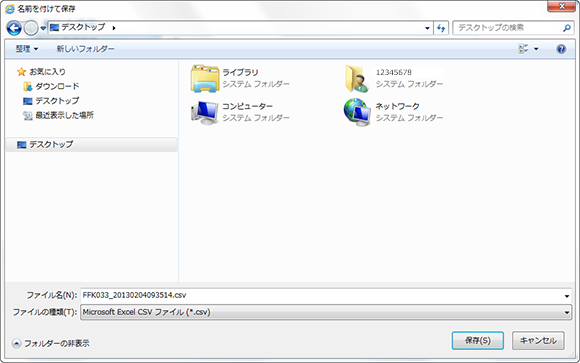Go back with the blue back arrow
The image size is (580, 363).
pos(14,28)
